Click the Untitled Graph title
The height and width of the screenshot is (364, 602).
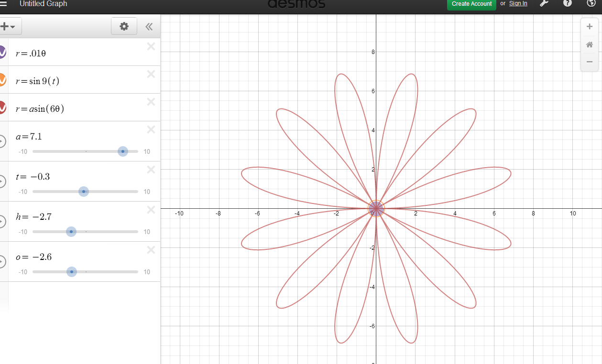pyautogui.click(x=43, y=4)
